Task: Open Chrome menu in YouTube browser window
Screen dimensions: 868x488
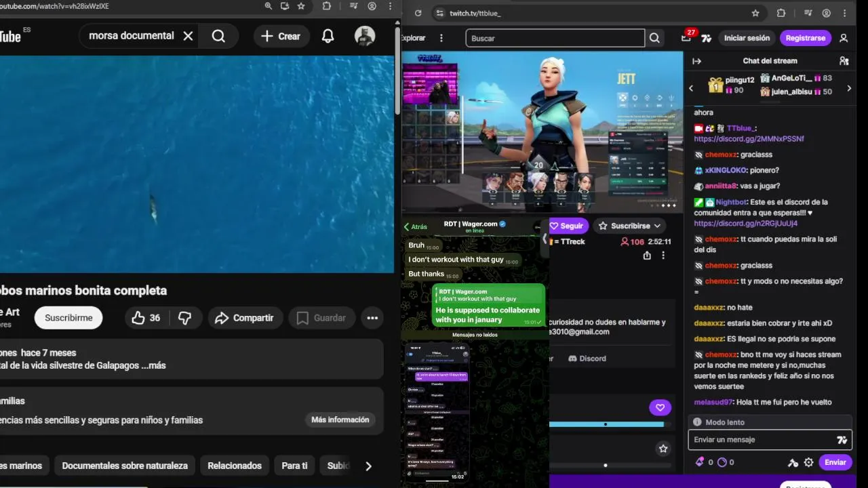Action: (x=390, y=6)
